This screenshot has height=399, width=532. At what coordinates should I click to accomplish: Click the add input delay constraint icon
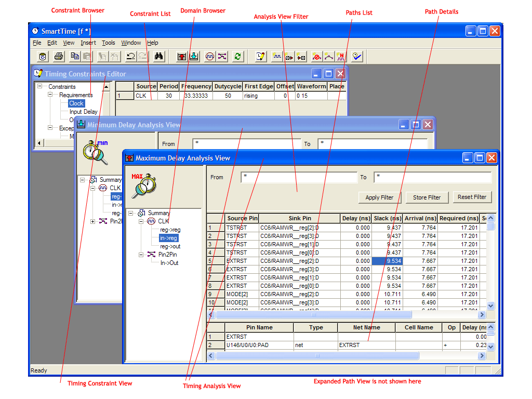pyautogui.click(x=289, y=56)
